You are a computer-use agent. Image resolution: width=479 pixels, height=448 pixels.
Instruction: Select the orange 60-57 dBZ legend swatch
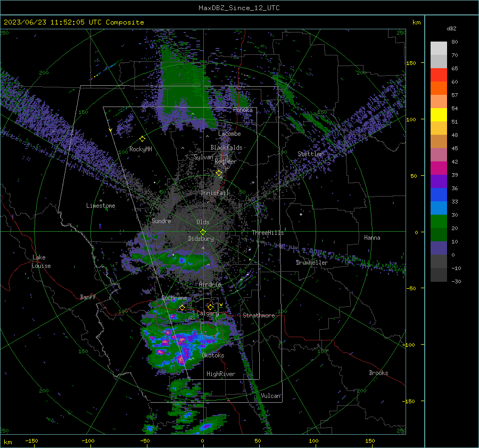coord(439,88)
